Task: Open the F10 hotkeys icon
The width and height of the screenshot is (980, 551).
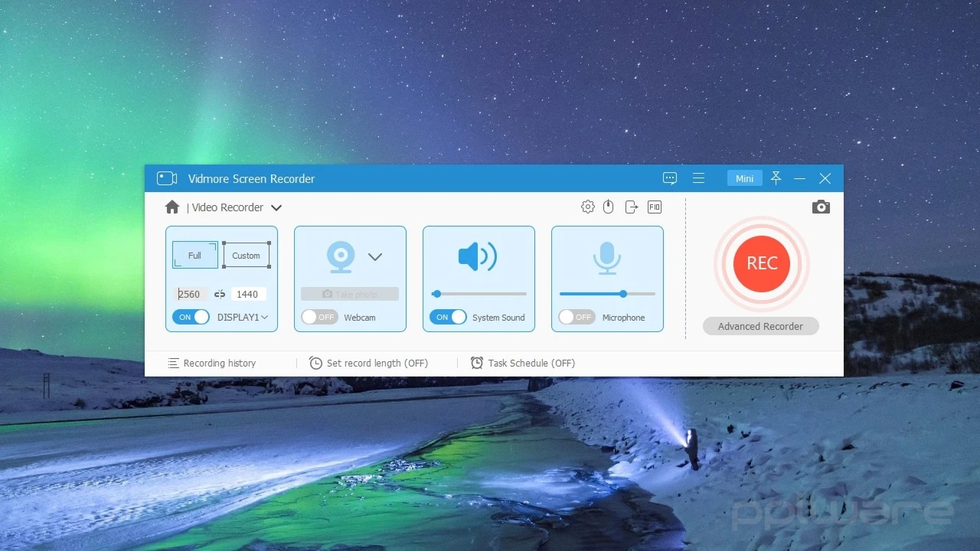Action: (x=655, y=207)
